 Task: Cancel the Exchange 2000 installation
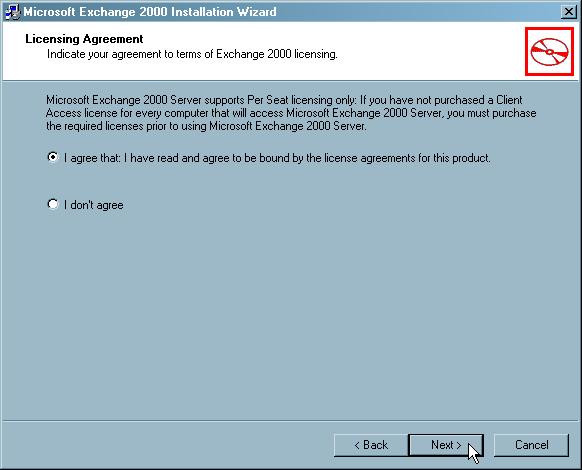(532, 445)
